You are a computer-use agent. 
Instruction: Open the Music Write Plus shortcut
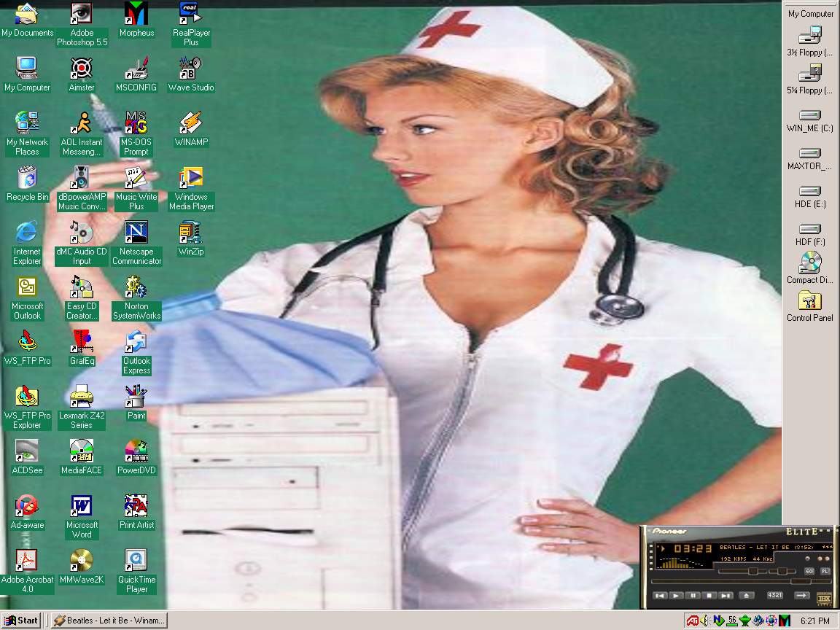136,188
